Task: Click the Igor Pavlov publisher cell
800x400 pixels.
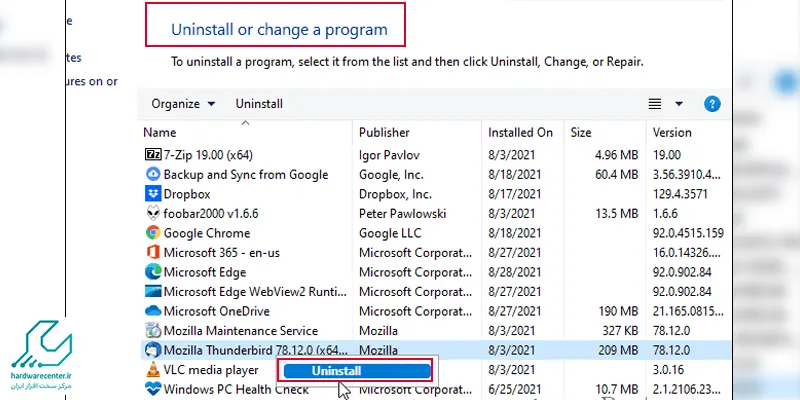Action: pyautogui.click(x=389, y=155)
